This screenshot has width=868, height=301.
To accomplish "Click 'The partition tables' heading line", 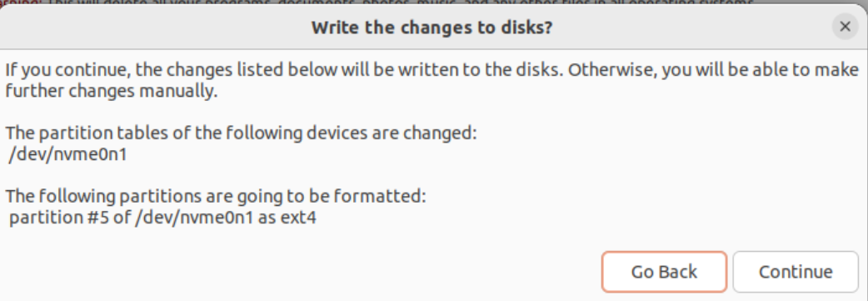I will click(241, 133).
